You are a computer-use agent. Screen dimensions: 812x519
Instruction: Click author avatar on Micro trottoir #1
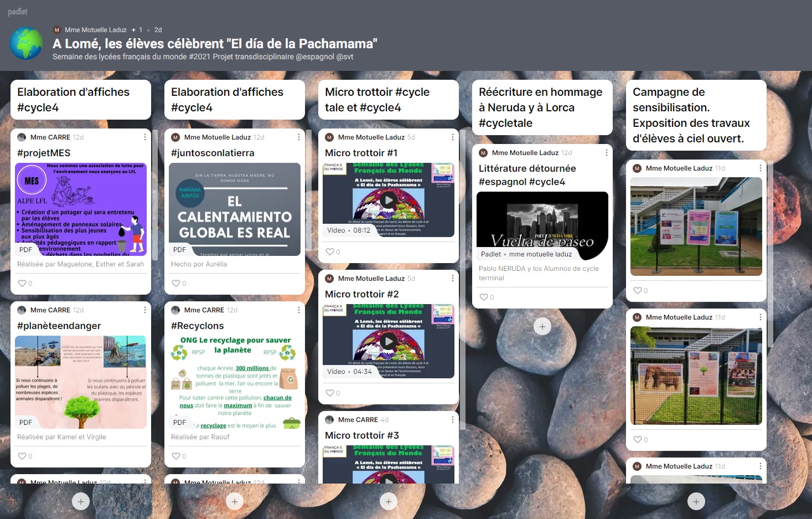coord(329,137)
